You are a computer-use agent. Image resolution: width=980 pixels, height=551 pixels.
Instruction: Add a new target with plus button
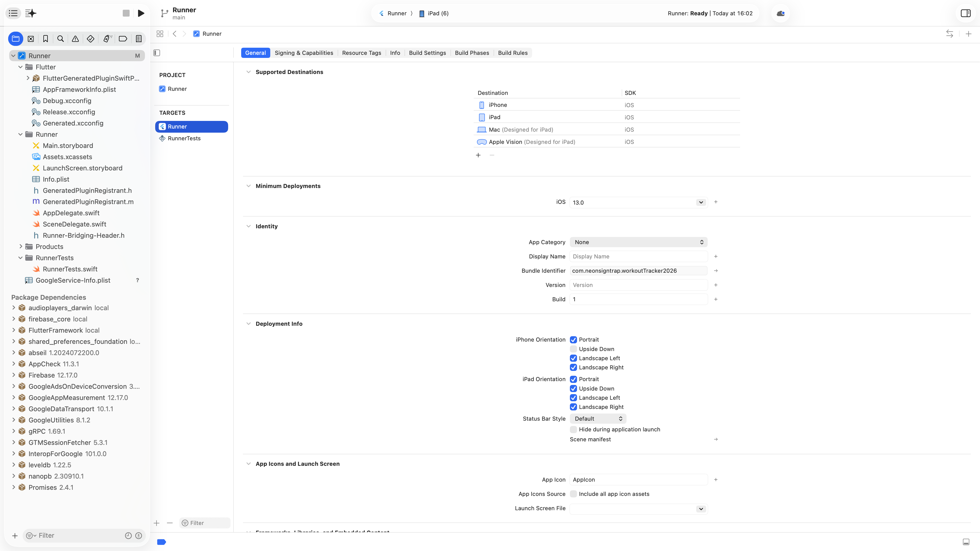[x=156, y=523]
